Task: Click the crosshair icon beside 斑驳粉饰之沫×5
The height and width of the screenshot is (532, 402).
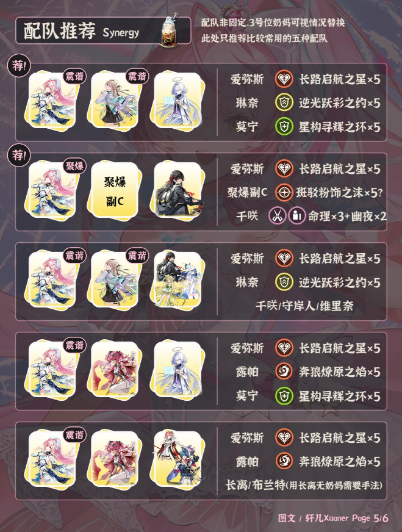Action: (284, 192)
